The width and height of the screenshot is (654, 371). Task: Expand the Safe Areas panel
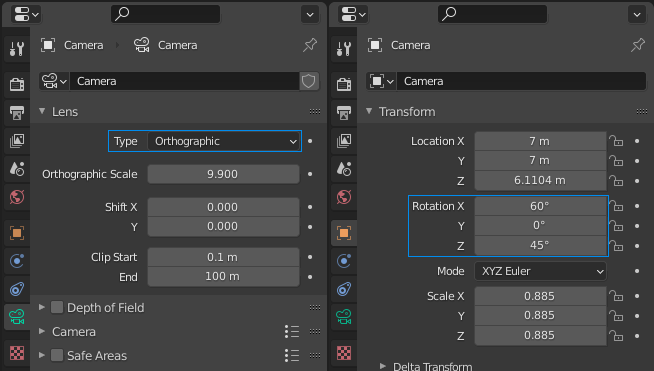coord(42,356)
